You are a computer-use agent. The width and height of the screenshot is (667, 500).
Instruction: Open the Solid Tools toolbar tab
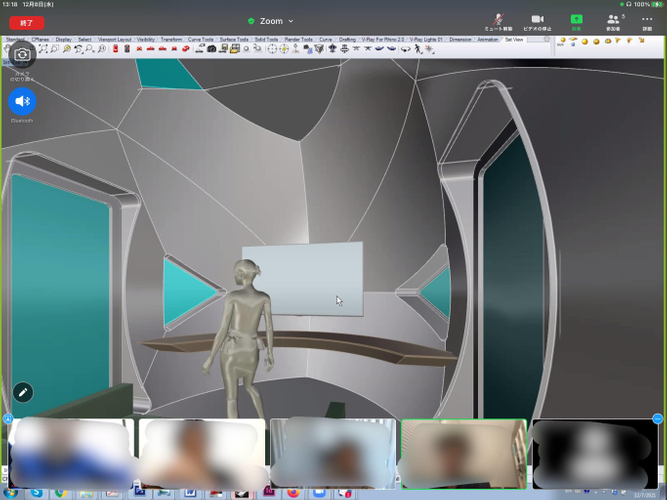point(267,39)
